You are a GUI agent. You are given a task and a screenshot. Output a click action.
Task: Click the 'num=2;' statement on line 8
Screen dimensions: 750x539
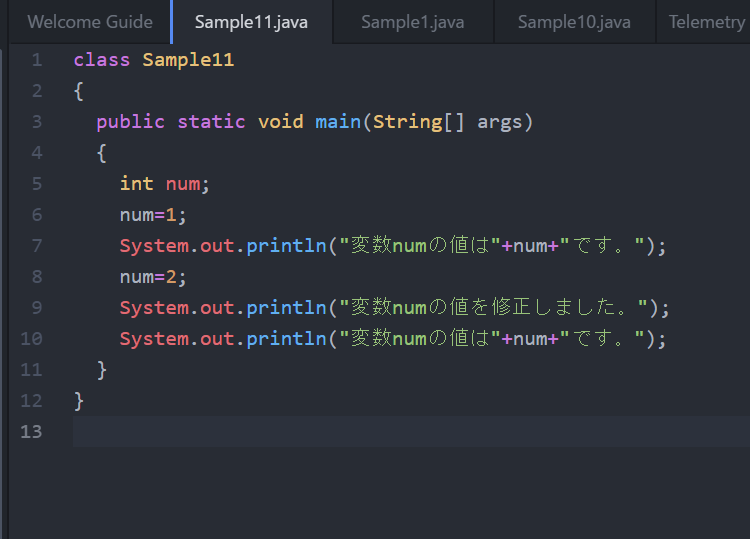point(153,277)
